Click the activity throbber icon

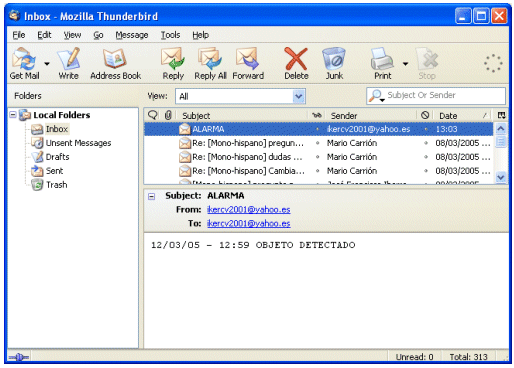click(493, 63)
